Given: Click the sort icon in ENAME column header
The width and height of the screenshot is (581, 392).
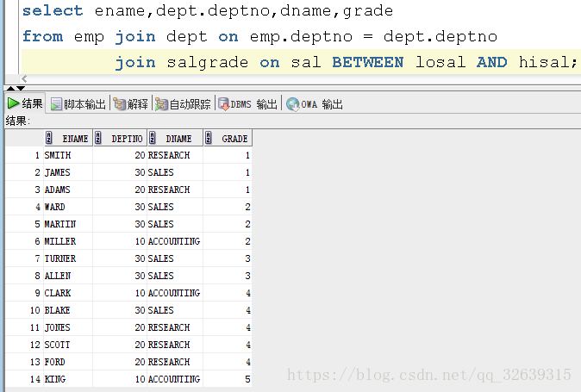Looking at the screenshot, I should (49, 138).
